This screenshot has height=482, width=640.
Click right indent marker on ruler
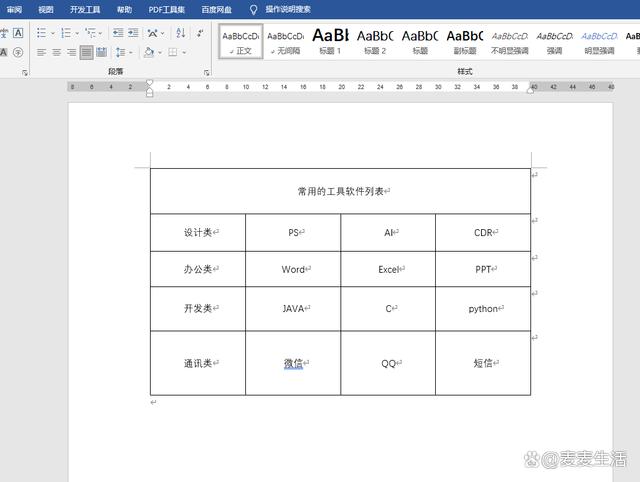pos(531,91)
